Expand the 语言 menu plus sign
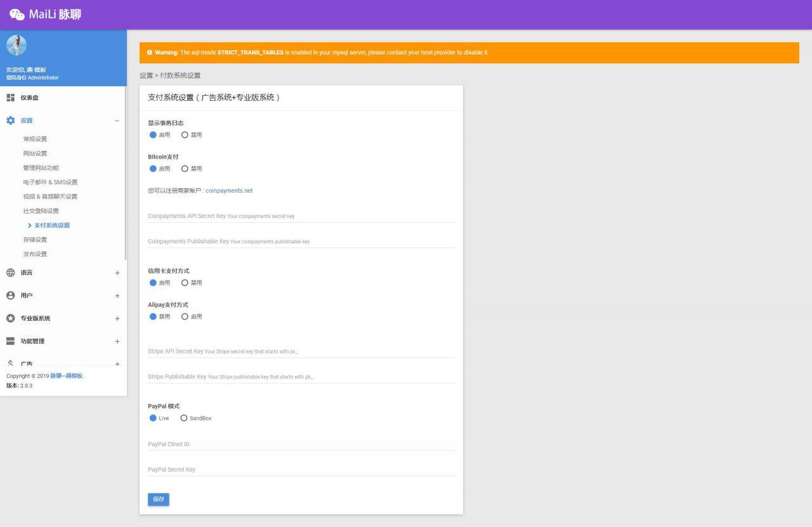The height and width of the screenshot is (527, 812). click(117, 273)
